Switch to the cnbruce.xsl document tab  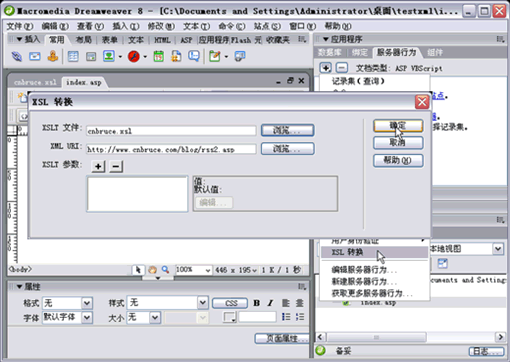click(35, 82)
